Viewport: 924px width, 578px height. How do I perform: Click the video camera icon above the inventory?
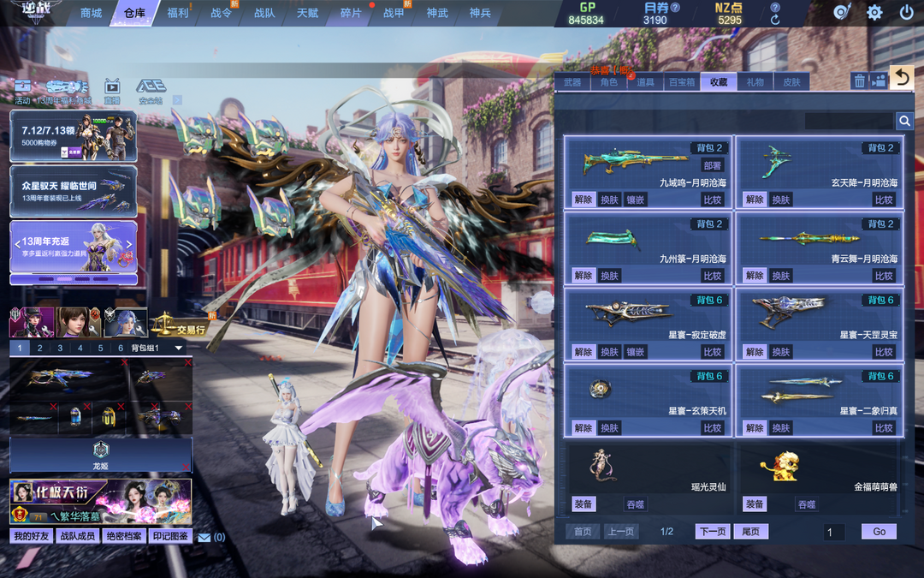[879, 80]
